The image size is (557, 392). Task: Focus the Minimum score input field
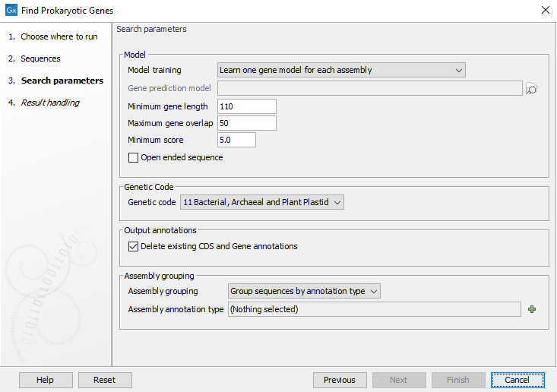click(x=236, y=140)
